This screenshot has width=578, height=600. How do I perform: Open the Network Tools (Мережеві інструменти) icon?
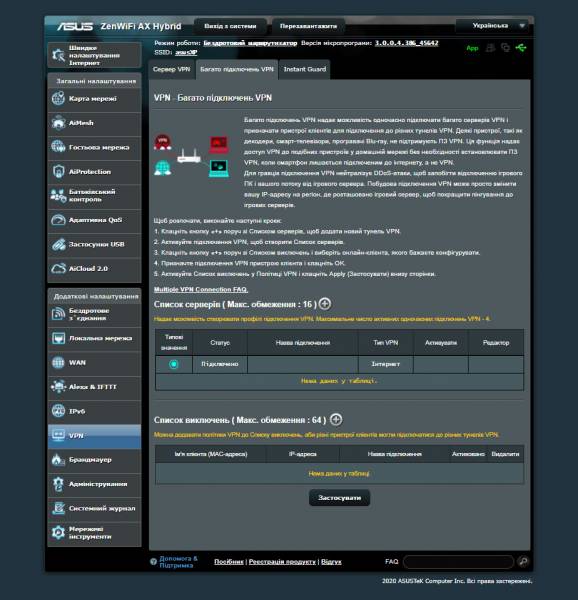tap(58, 533)
